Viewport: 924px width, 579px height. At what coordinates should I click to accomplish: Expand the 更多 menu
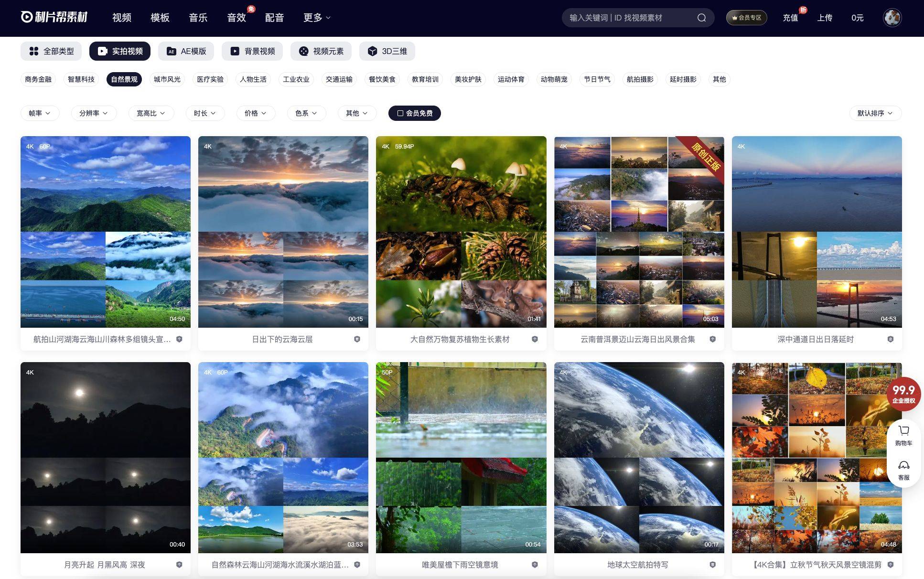(x=316, y=18)
